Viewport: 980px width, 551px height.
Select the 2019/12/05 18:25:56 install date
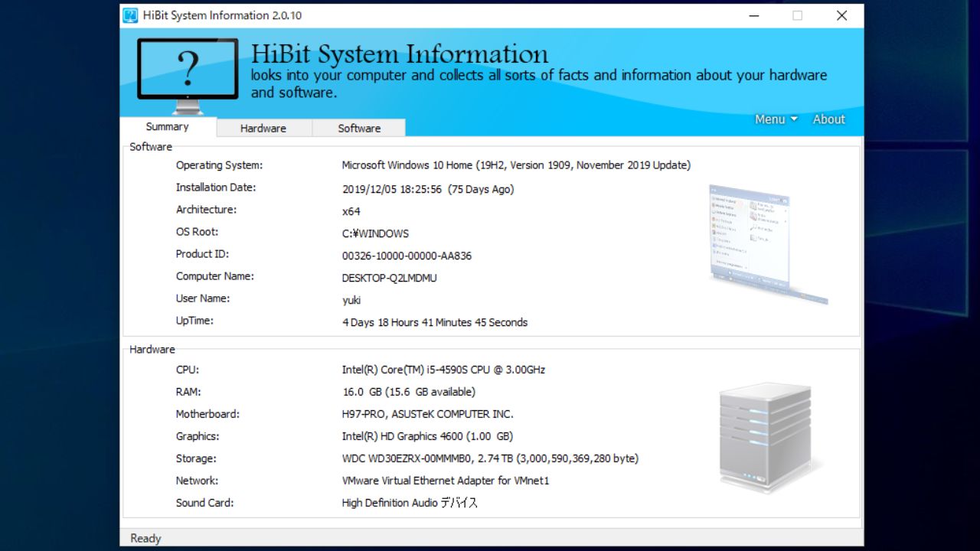428,189
